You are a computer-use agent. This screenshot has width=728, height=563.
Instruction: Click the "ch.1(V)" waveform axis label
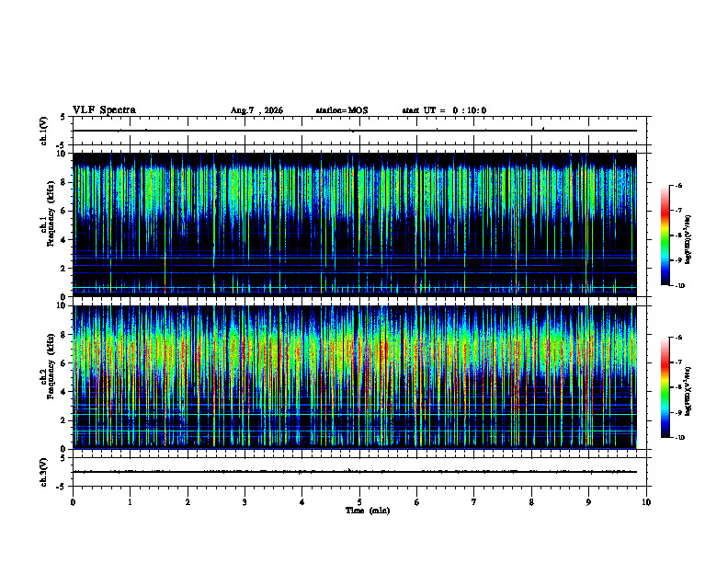coord(44,131)
